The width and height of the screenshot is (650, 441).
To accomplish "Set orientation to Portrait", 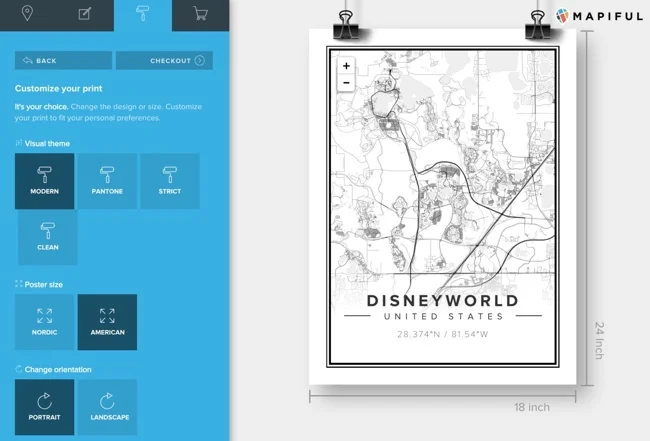I will pos(45,407).
